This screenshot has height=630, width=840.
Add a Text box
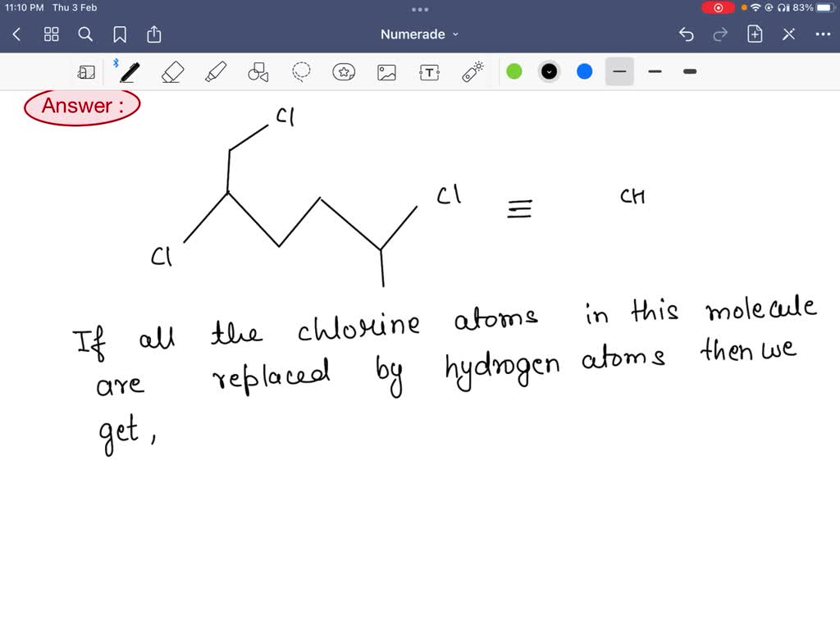(x=429, y=71)
